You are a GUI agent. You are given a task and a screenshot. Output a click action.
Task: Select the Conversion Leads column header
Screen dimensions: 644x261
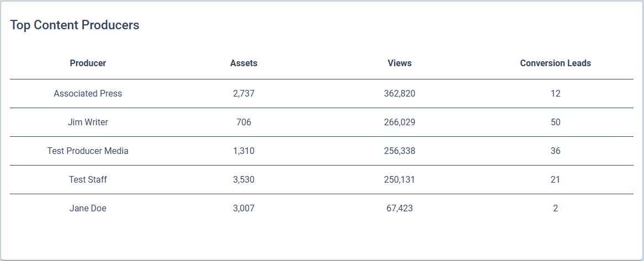555,63
